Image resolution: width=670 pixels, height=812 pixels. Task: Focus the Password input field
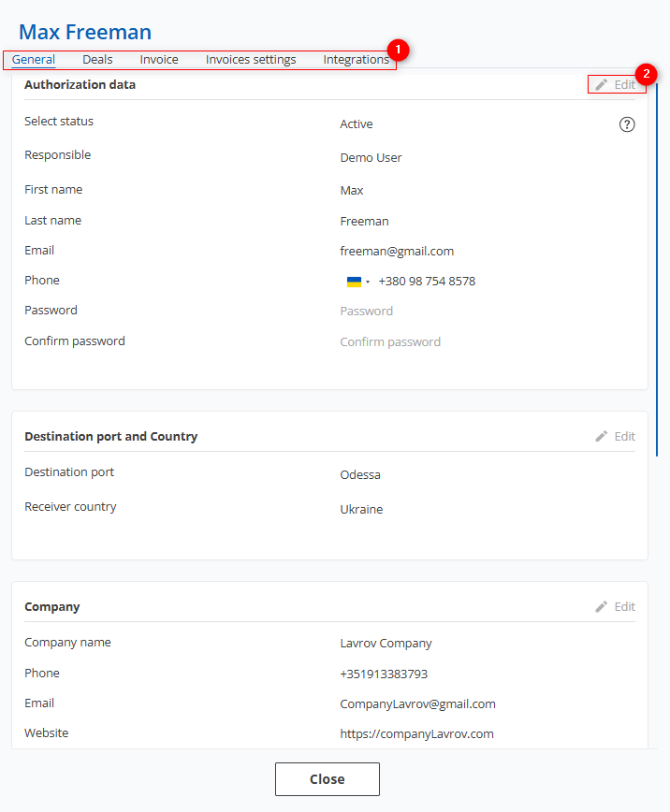pos(488,312)
